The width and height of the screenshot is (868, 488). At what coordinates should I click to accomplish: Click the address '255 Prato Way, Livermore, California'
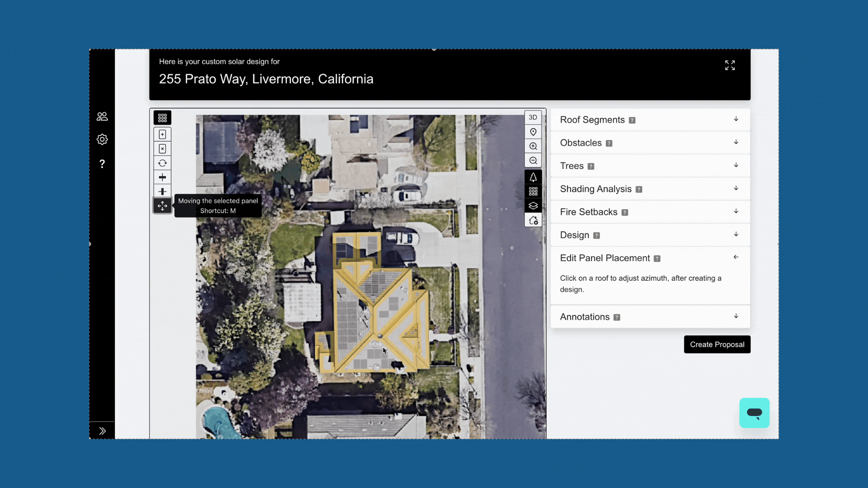tap(266, 79)
